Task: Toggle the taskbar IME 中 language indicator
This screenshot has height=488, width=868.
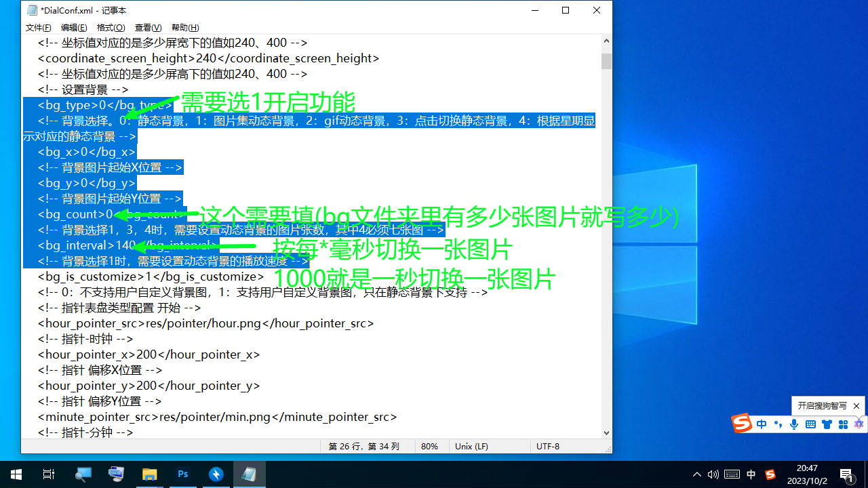Action: pyautogui.click(x=751, y=474)
